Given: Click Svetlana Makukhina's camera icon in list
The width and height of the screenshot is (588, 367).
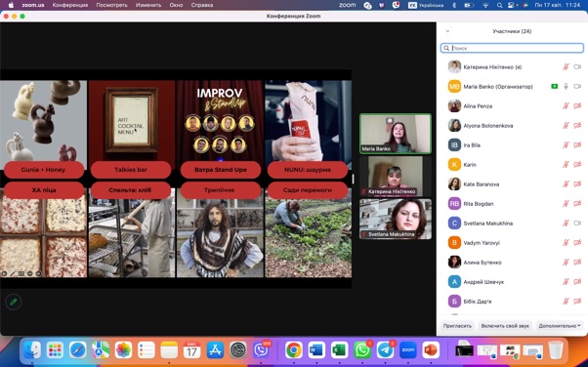Looking at the screenshot, I should coord(577,224).
